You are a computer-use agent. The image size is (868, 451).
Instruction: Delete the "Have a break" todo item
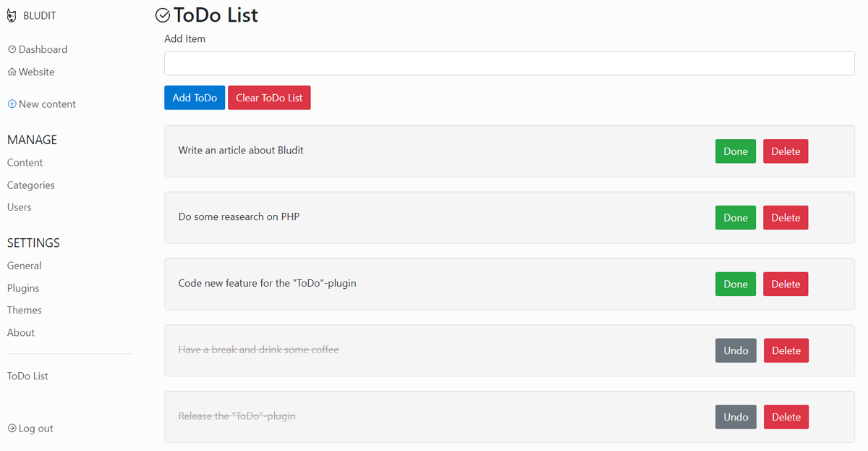[786, 350]
